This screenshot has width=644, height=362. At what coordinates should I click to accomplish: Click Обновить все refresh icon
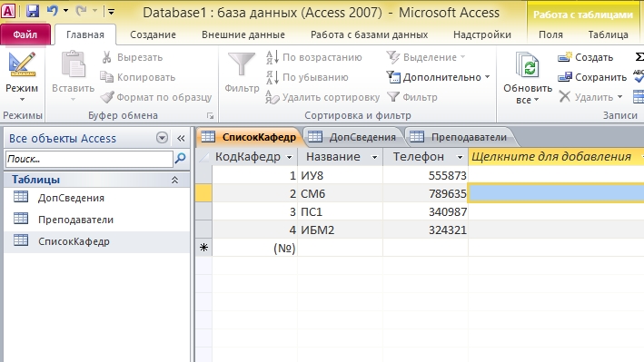pyautogui.click(x=528, y=78)
